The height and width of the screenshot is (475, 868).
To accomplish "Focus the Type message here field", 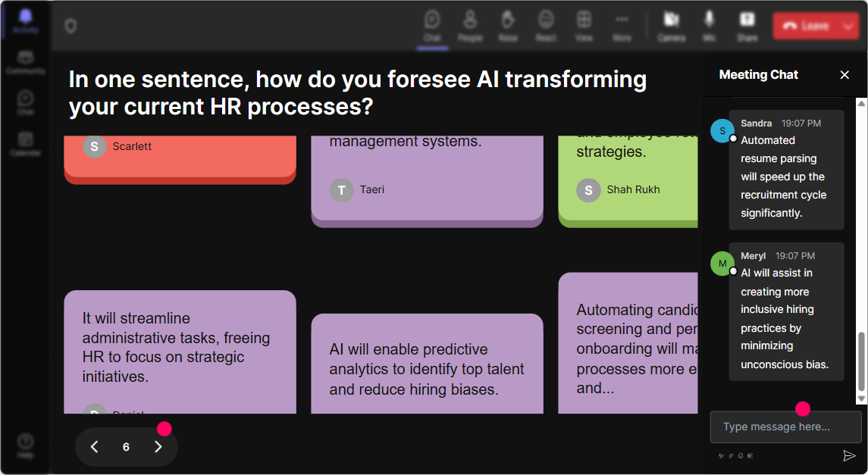I will coord(785,427).
